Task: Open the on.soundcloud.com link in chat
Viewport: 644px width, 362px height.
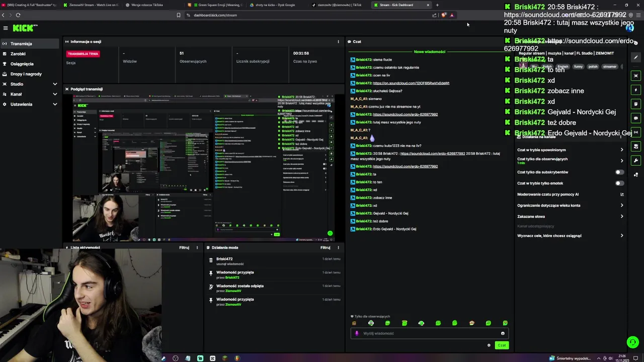Action: (x=411, y=83)
